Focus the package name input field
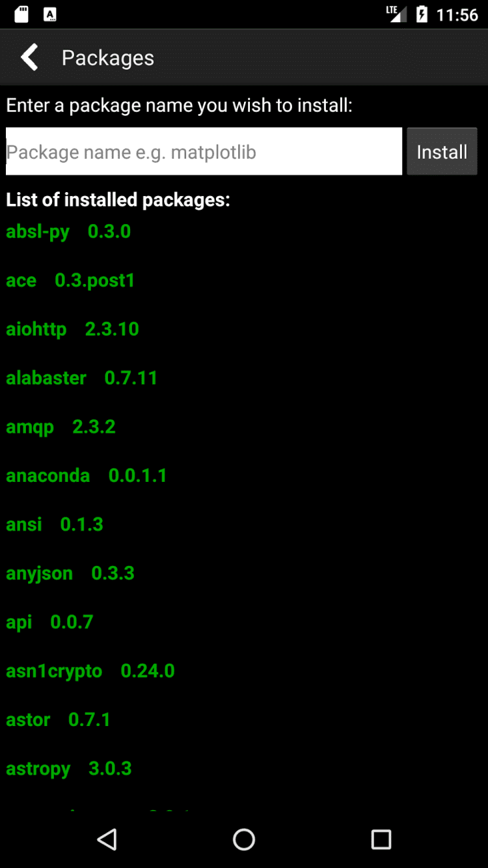 coord(204,152)
